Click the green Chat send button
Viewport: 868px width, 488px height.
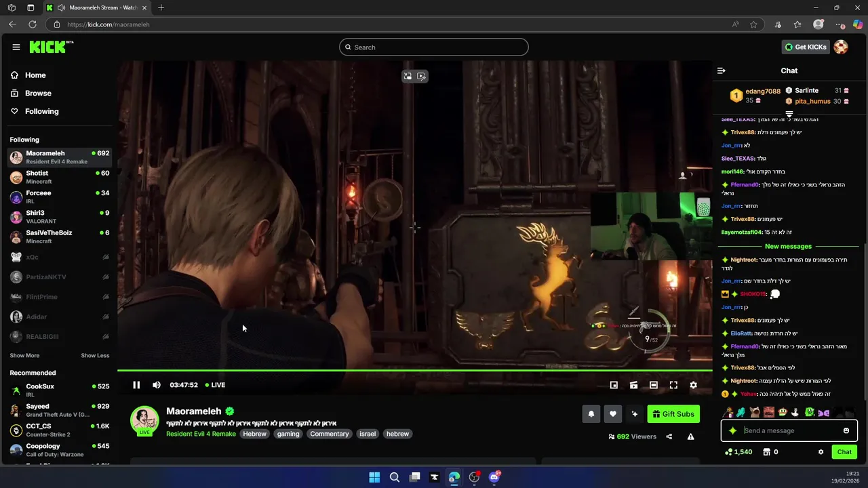click(844, 452)
